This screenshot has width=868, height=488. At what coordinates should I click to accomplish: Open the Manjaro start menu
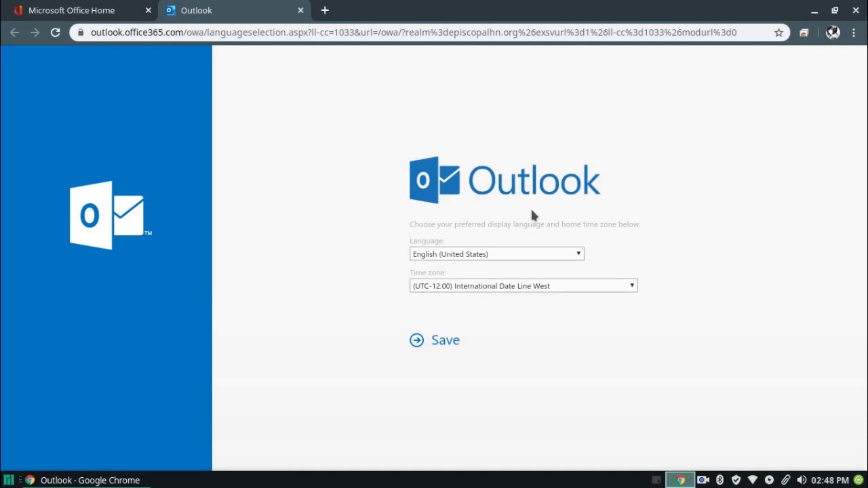click(8, 480)
